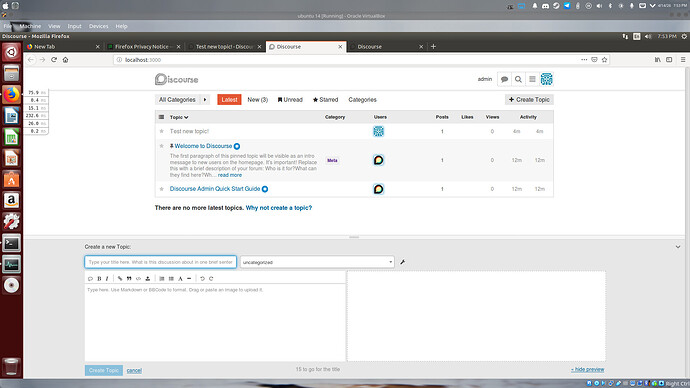The image size is (690, 388).
Task: Switch to Test new topic! browser tab
Action: coord(224,47)
